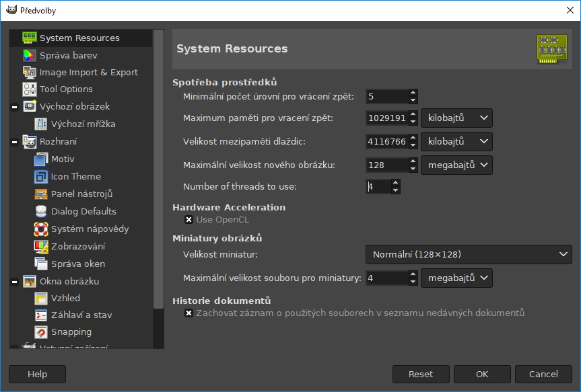Open unit dropdown for Maximum paměti pro vracení zpět

point(456,118)
